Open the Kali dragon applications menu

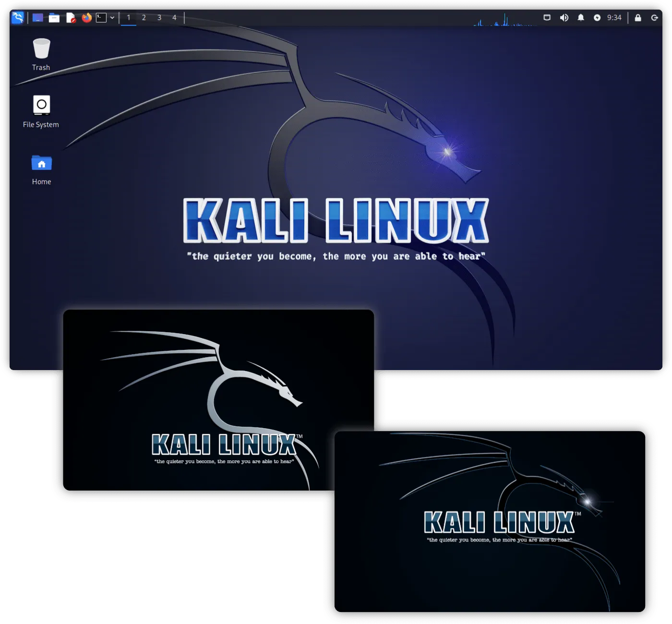(17, 18)
